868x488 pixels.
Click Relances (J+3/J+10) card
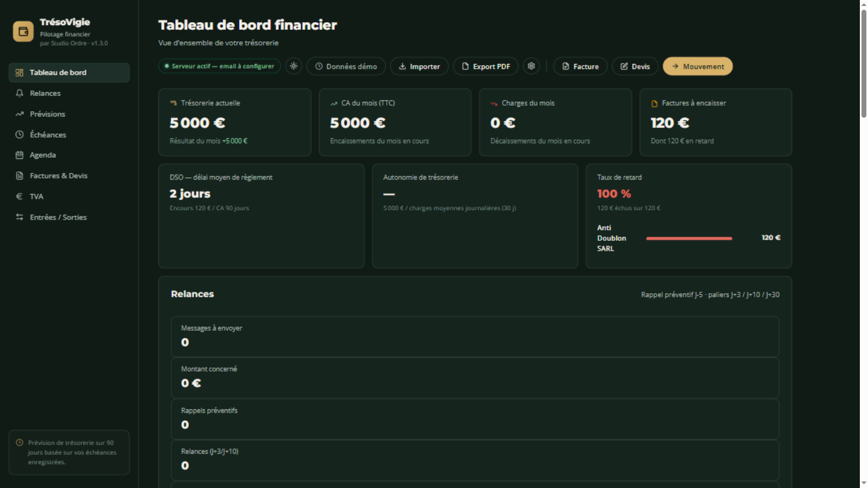click(x=475, y=460)
